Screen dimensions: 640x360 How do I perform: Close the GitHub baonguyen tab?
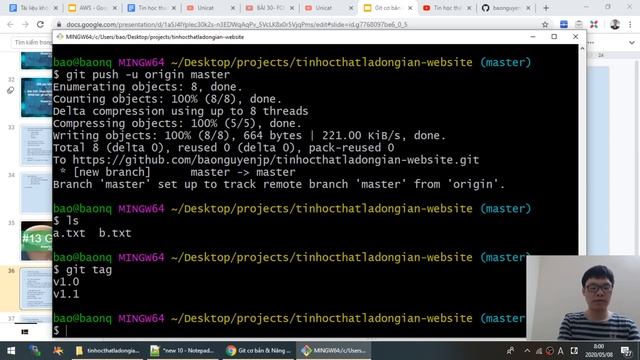[x=528, y=8]
